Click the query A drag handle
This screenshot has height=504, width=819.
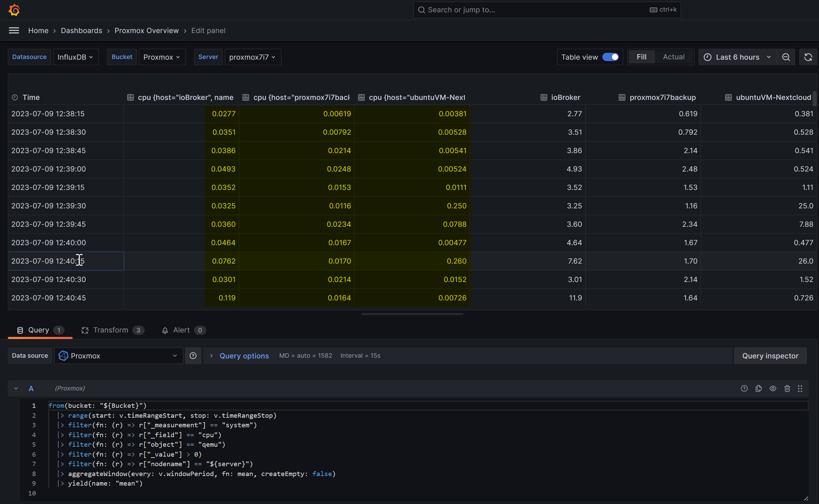[x=800, y=388]
